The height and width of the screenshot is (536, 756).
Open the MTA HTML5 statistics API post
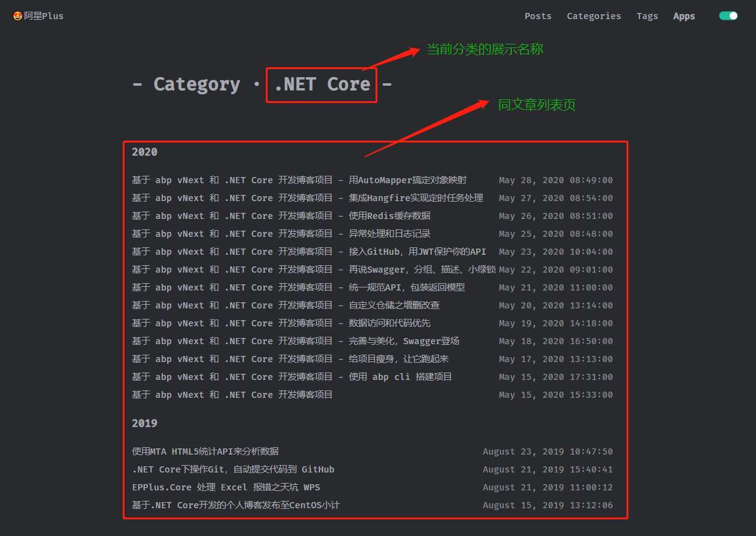(205, 451)
